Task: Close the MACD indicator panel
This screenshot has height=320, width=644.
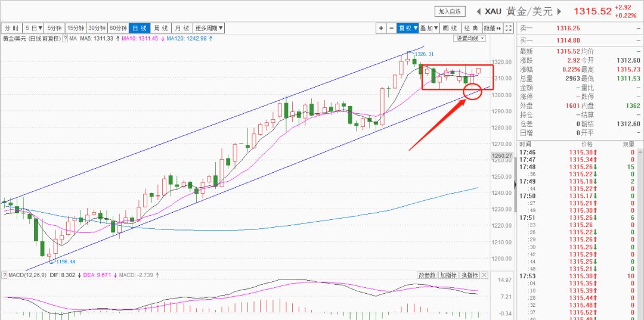Action: coord(484,275)
